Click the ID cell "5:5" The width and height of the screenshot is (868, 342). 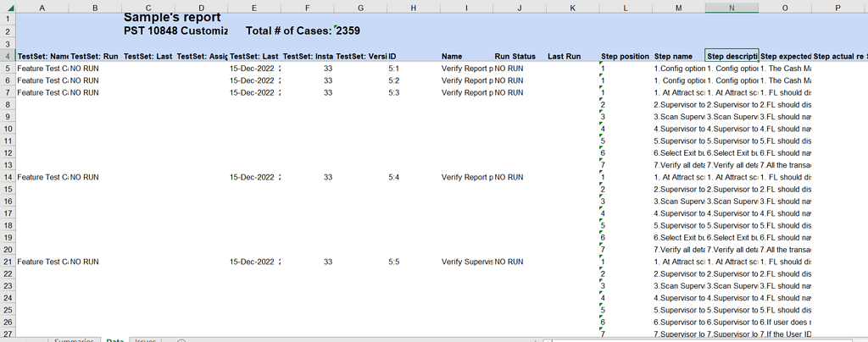[x=414, y=262]
